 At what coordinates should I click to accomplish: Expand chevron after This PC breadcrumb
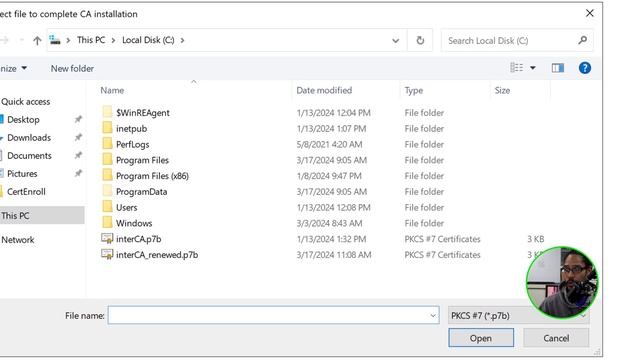pyautogui.click(x=113, y=40)
